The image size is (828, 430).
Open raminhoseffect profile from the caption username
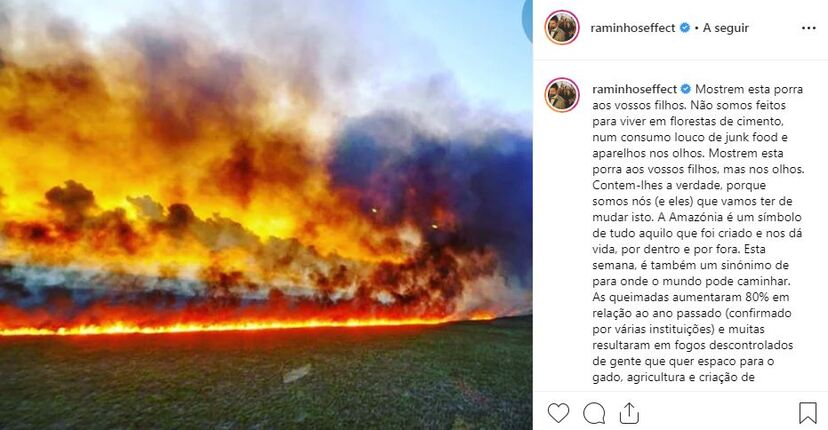click(634, 89)
